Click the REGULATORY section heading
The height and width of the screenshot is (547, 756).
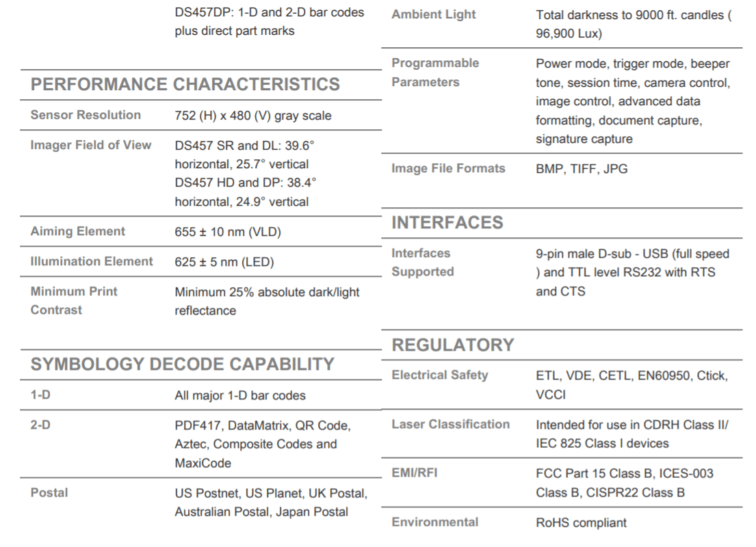(x=453, y=345)
